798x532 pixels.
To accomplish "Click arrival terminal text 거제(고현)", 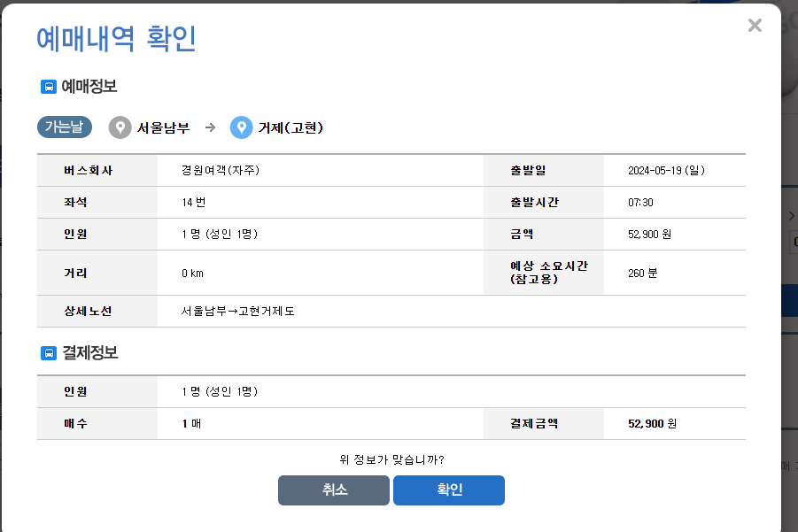I will [291, 127].
